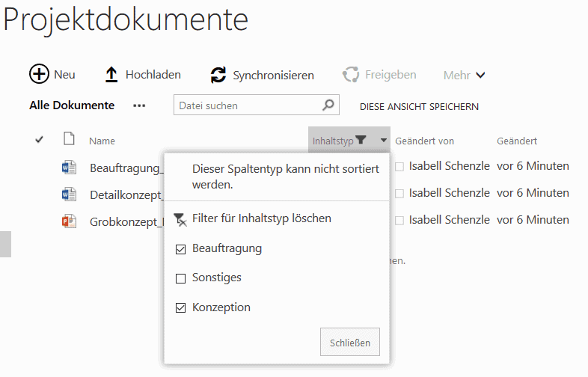Toggle presence box in Detailkonzept row
This screenshot has height=377, width=588.
tap(399, 194)
